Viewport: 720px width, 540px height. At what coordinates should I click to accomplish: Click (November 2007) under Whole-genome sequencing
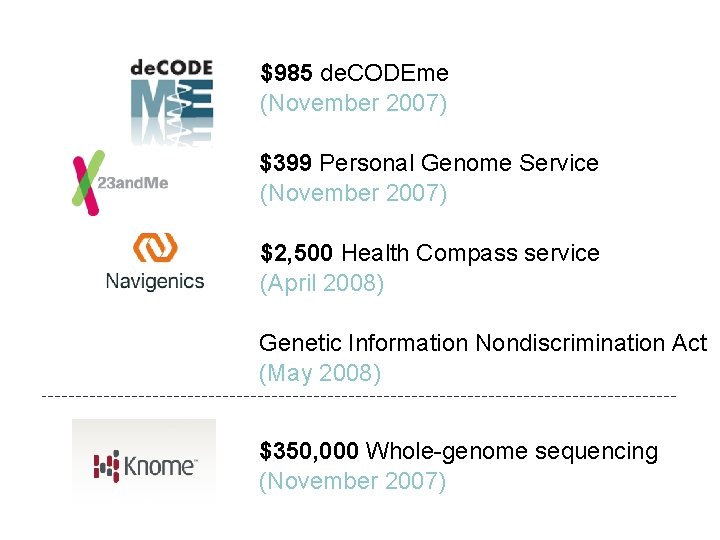coord(352,481)
